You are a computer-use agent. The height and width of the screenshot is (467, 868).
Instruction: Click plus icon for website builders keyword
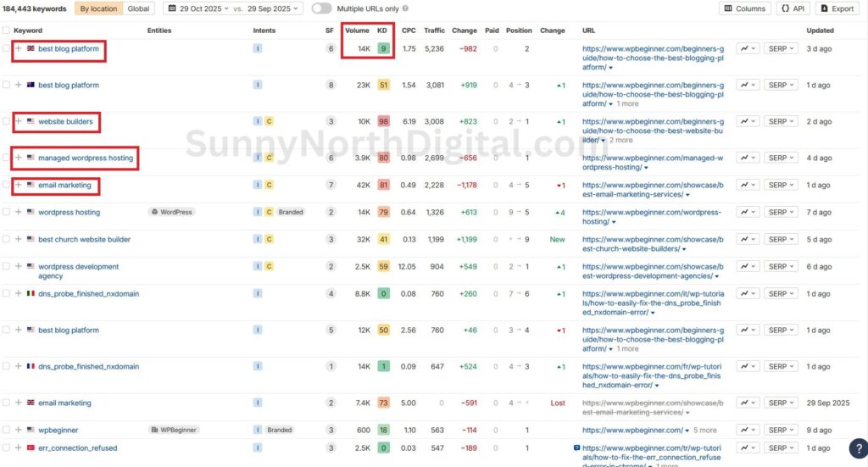[x=19, y=121]
